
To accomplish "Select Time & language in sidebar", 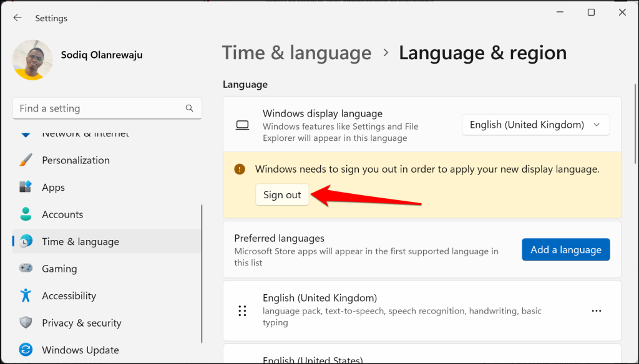I will [107, 241].
